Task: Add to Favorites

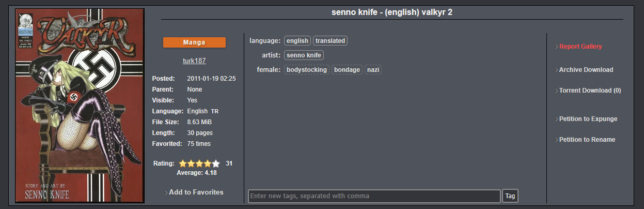Action: coord(196,192)
